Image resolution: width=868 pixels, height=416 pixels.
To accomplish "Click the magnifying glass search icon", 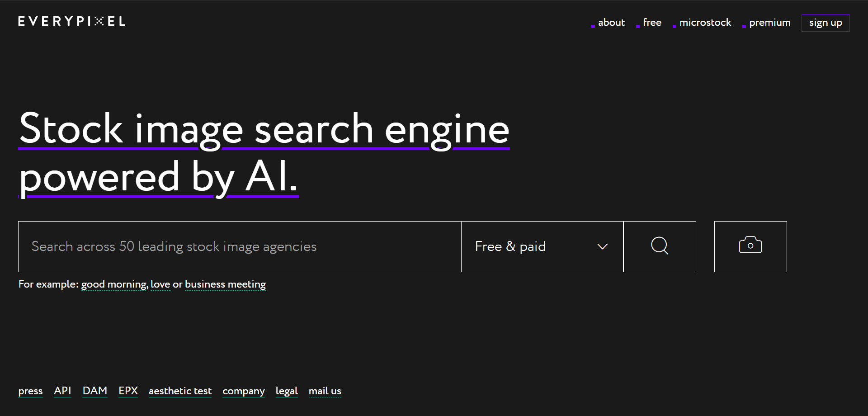I will (x=660, y=246).
